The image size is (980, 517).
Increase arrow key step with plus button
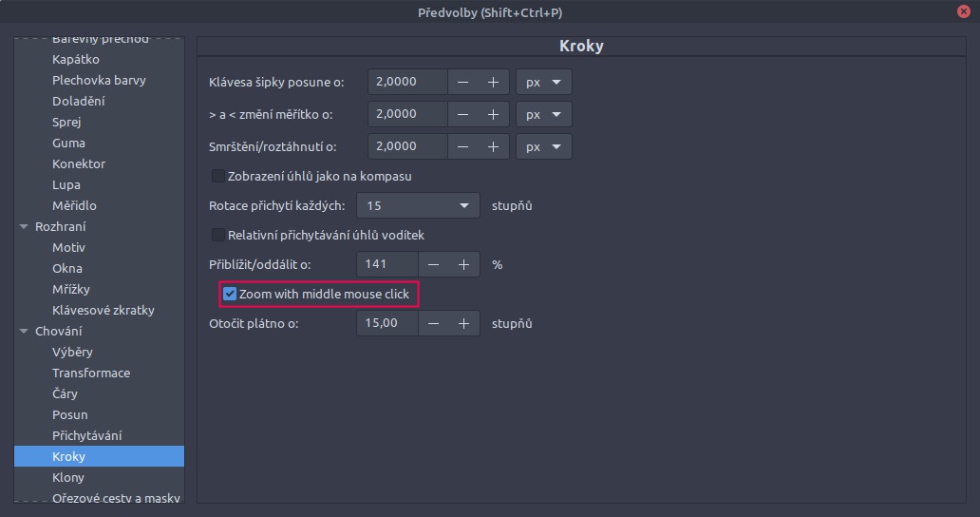point(493,82)
